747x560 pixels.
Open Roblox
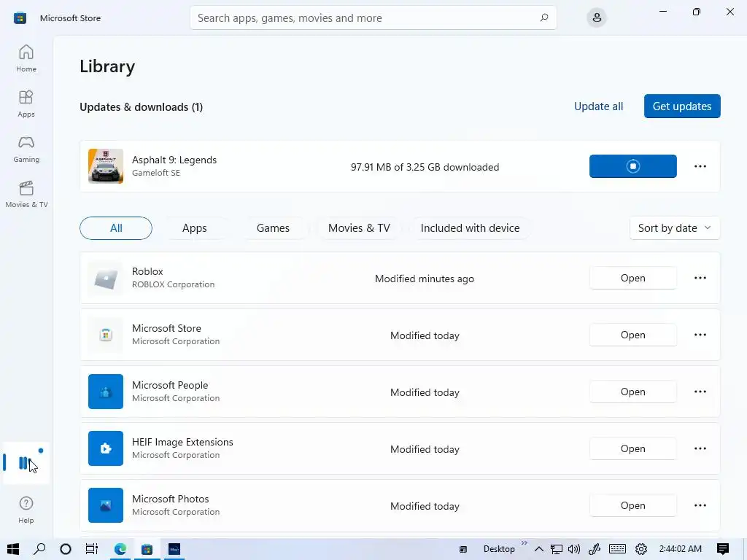632,278
